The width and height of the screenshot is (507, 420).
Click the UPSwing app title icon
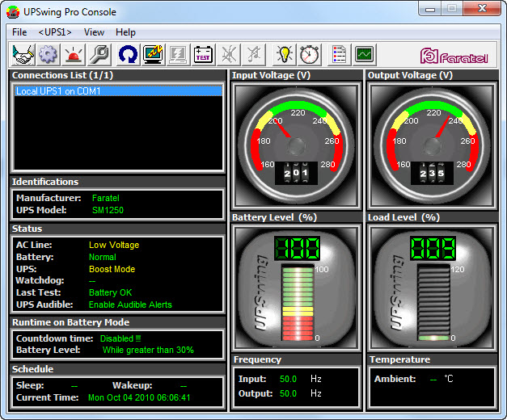point(13,12)
